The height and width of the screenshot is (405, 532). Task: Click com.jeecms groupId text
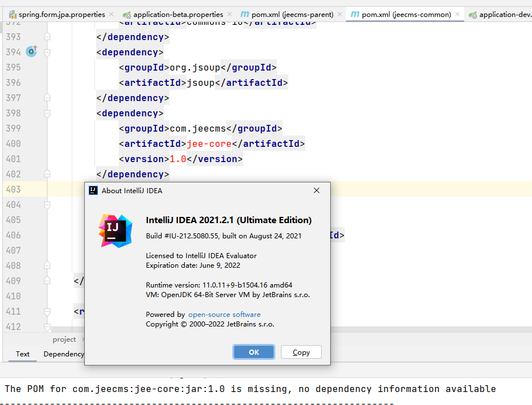pos(198,128)
